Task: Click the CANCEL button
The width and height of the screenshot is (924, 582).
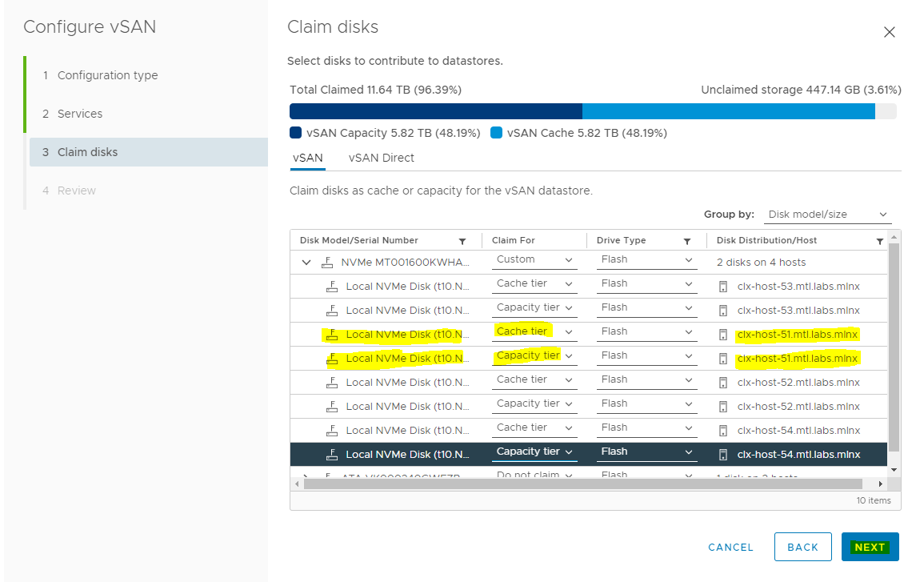Action: point(730,548)
